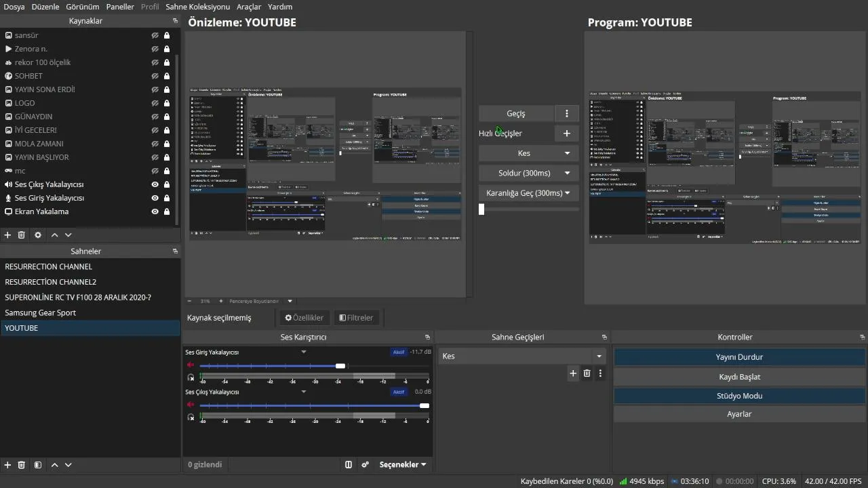Move selected scene up
The width and height of the screenshot is (868, 488).
point(55,465)
